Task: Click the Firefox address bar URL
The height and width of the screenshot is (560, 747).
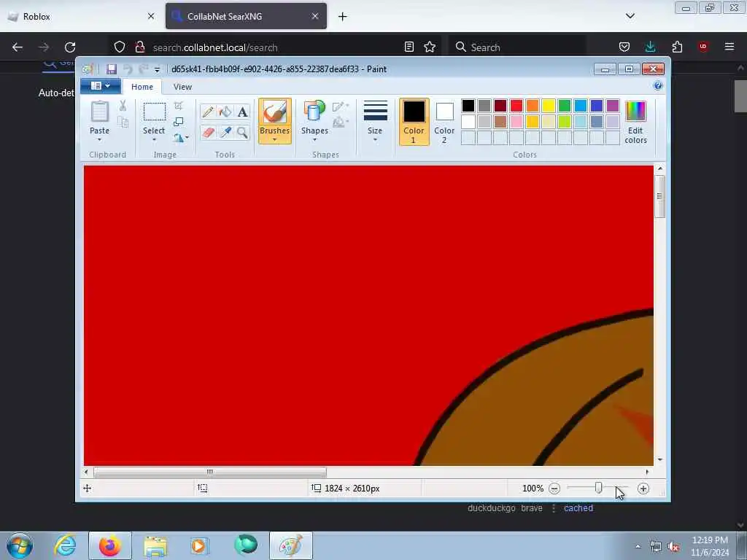Action: point(215,47)
